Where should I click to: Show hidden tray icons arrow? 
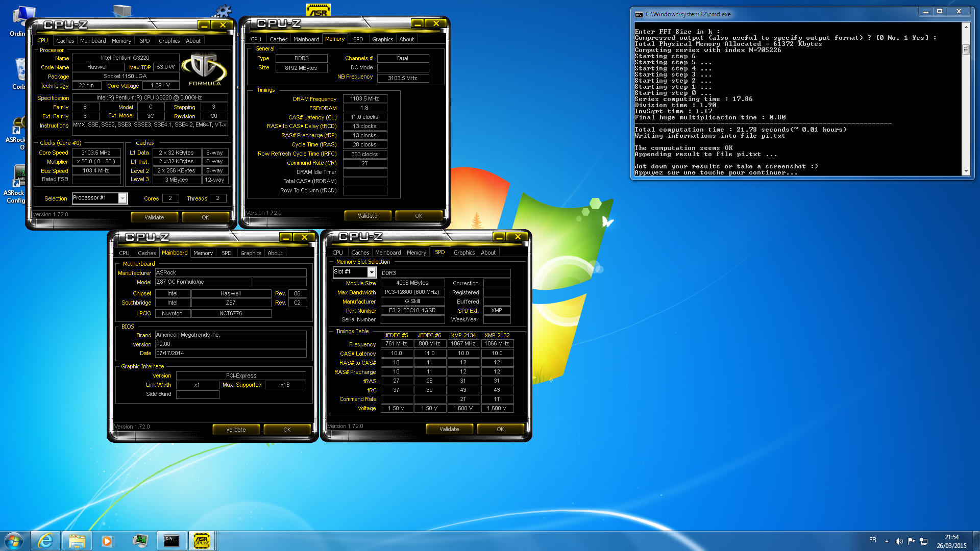(887, 541)
